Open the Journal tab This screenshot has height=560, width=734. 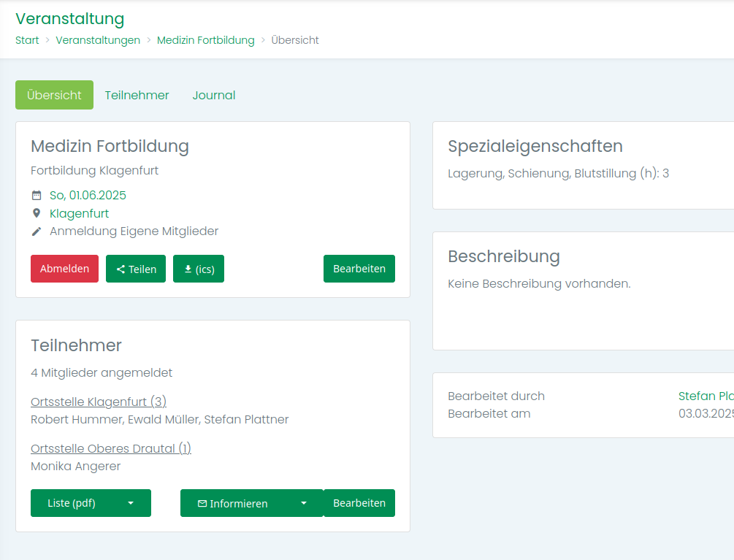pos(213,95)
